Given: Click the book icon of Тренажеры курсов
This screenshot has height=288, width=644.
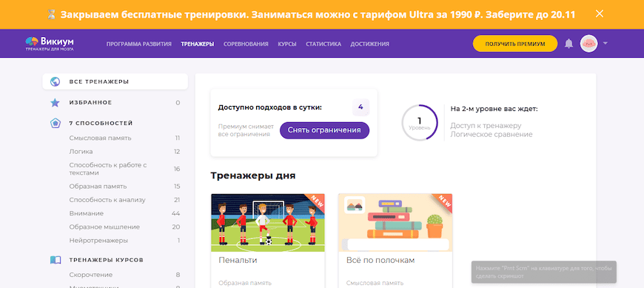Looking at the screenshot, I should (x=55, y=260).
